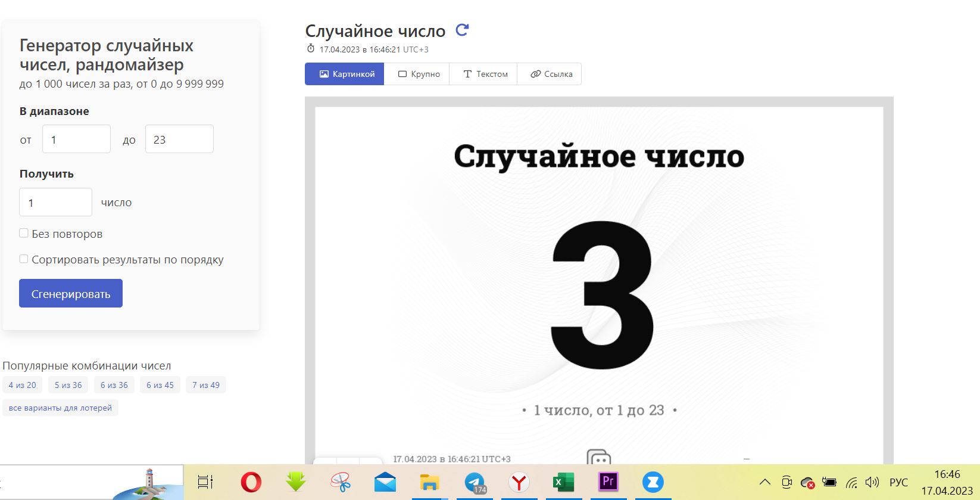This screenshot has width=980, height=500.
Task: Enable the 'Без повторов' checkbox
Action: point(24,233)
